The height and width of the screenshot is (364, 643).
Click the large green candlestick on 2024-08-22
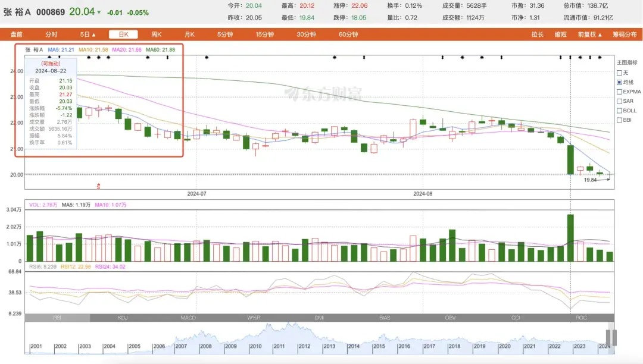point(570,159)
